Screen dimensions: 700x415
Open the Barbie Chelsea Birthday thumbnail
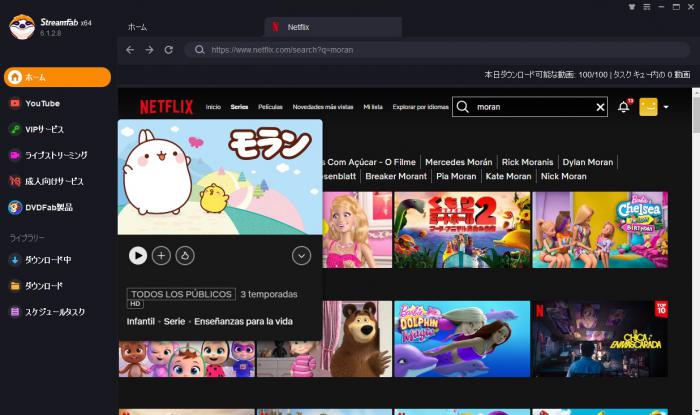[x=600, y=230]
